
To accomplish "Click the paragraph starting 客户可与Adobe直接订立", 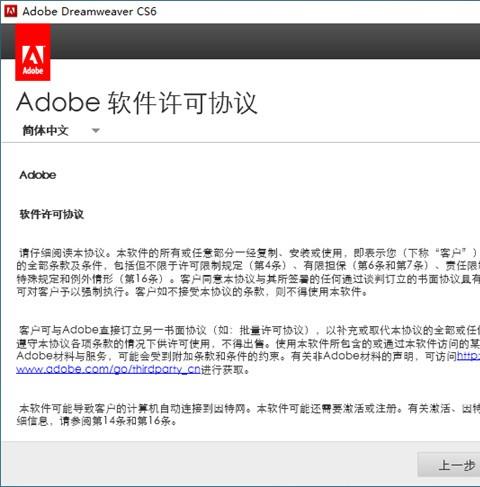I will click(x=248, y=350).
